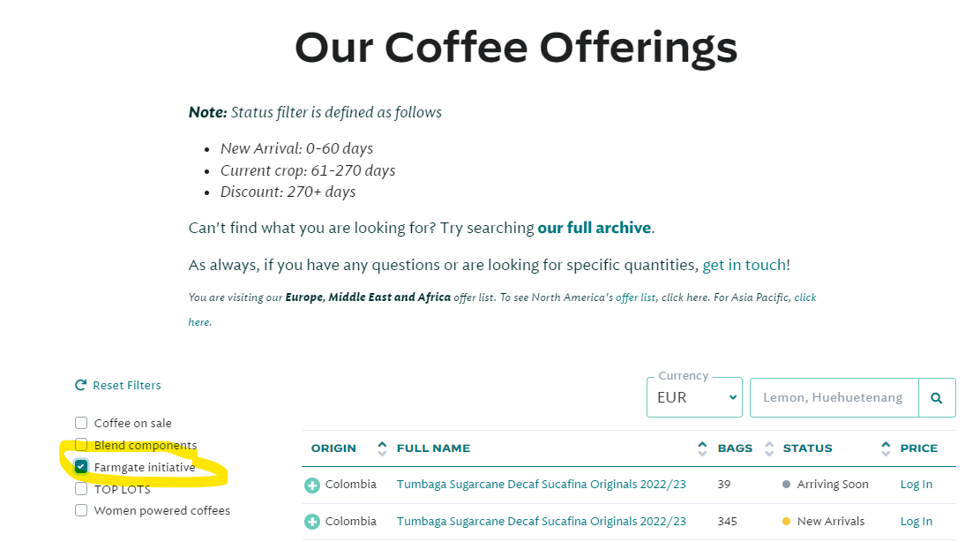Open the first Tumbaga Sugarcane Decaf link
The image size is (980, 542).
(x=541, y=485)
